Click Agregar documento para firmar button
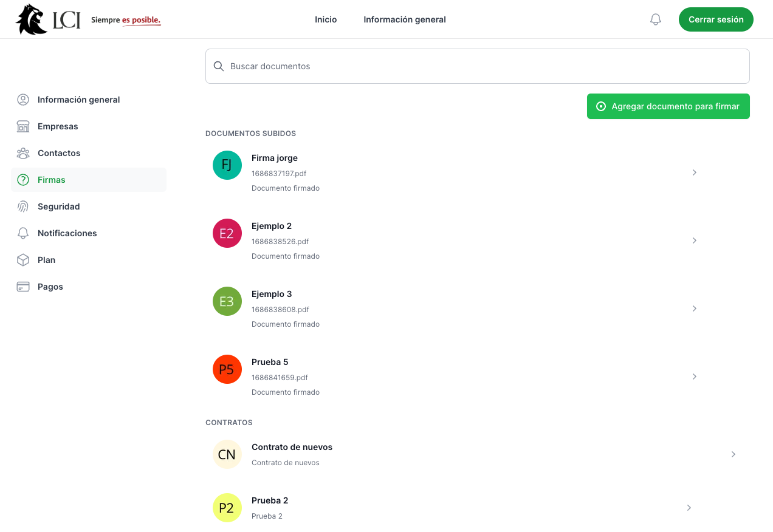This screenshot has height=532, width=773. tap(668, 106)
